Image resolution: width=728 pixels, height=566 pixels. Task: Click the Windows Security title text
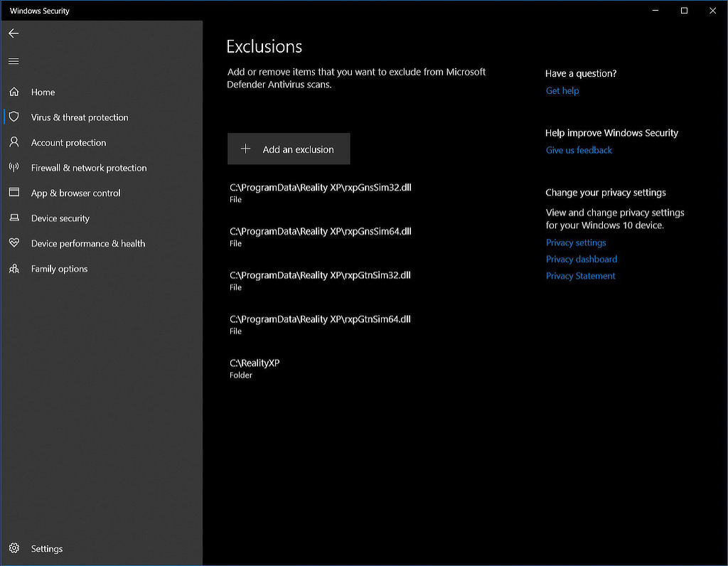click(40, 11)
